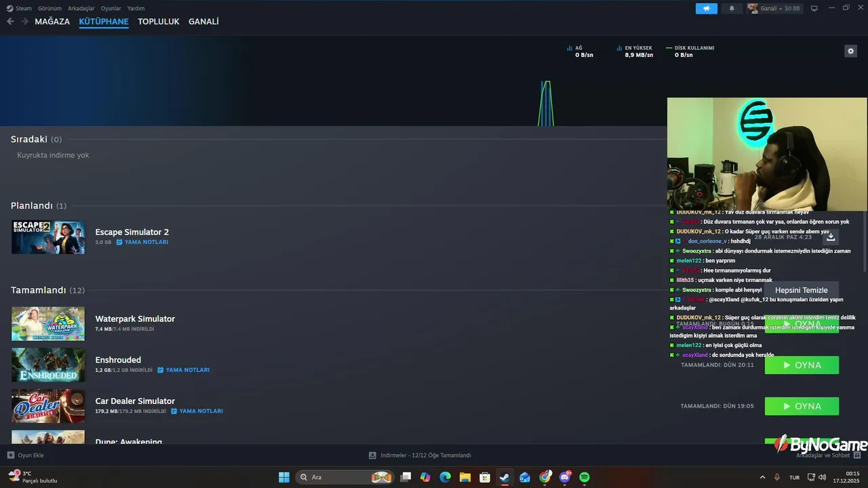Open the notifications bell
868x488 pixels.
(x=732, y=8)
